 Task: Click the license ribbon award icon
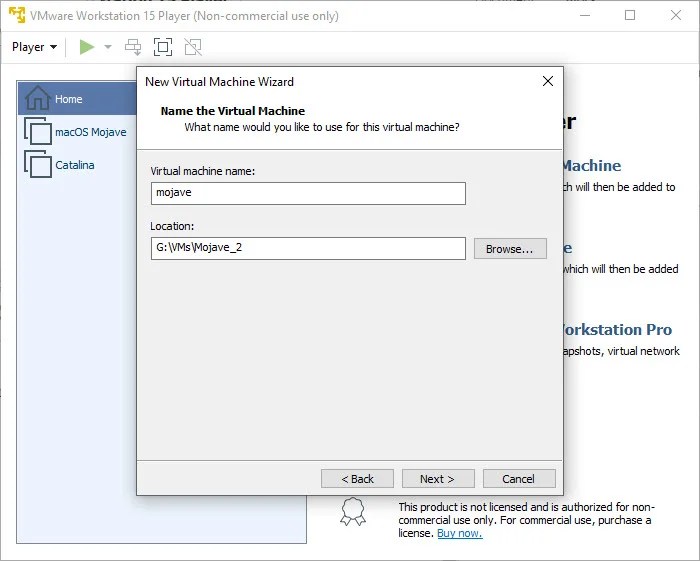click(353, 511)
